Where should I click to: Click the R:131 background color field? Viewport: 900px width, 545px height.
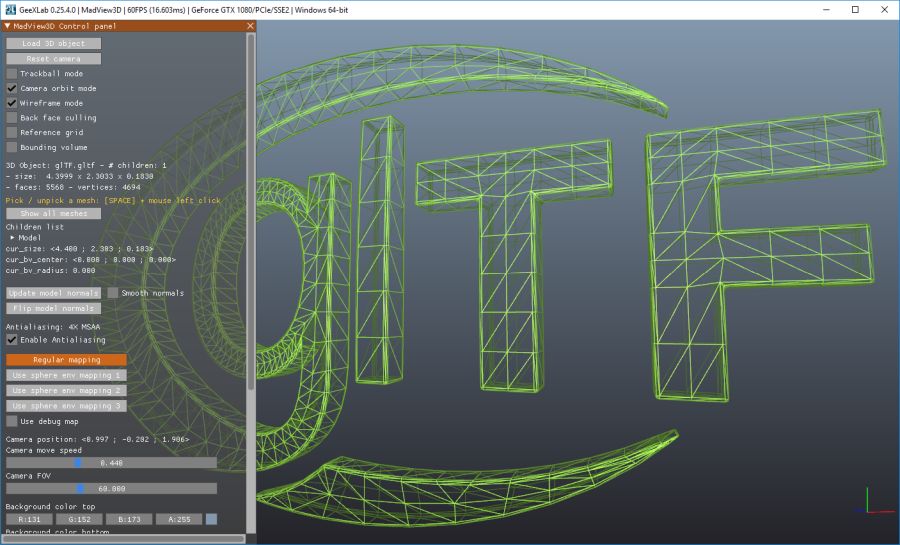29,519
